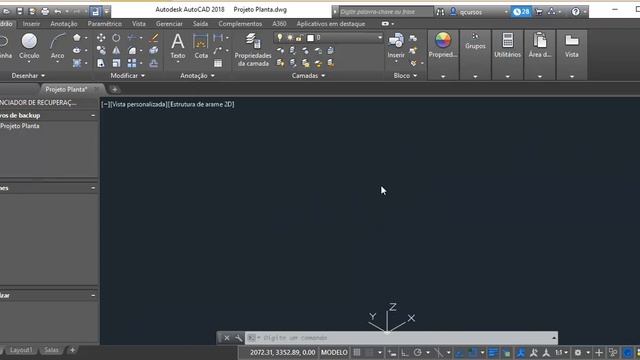This screenshot has height=360, width=640.
Task: Activate the Explode tool in Modificar
Action: tap(154, 51)
